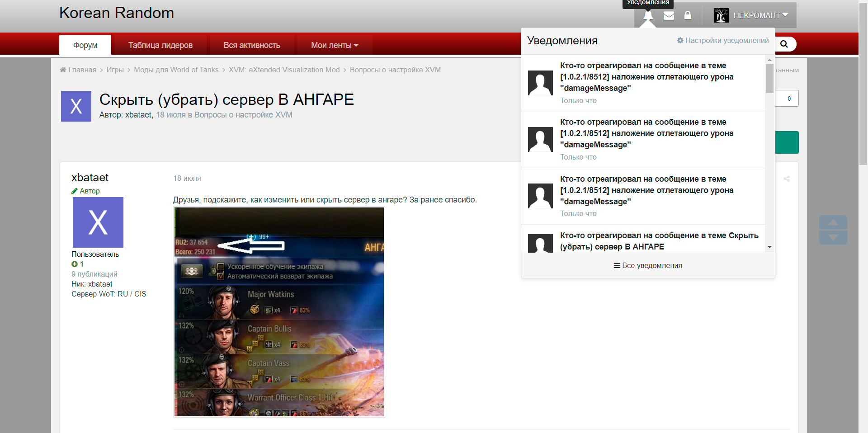Image resolution: width=868 pixels, height=433 pixels.
Task: Go to Korean Random home title
Action: coord(117,13)
